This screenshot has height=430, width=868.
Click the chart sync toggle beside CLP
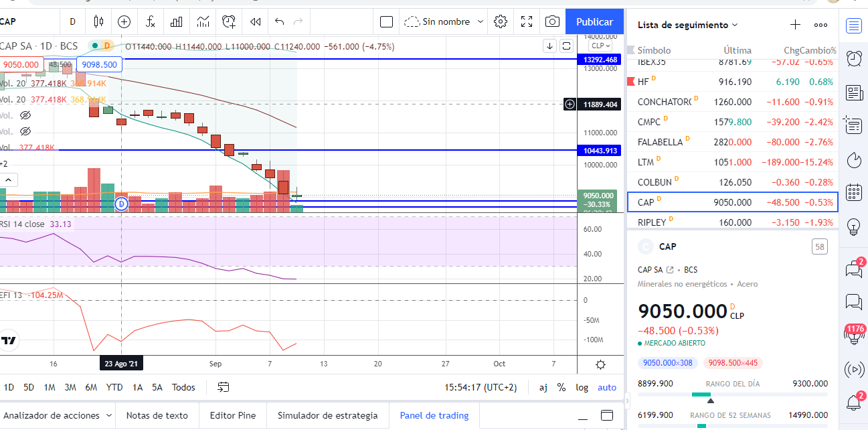pos(566,46)
